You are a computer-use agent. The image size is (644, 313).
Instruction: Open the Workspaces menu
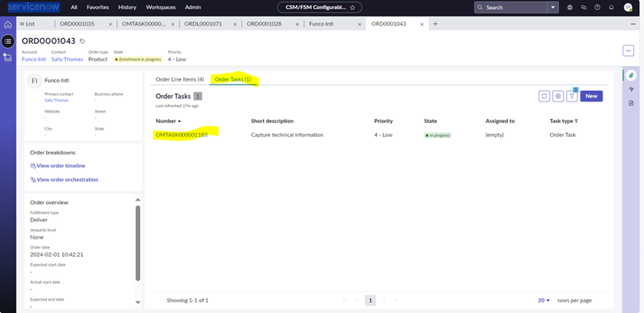point(161,7)
